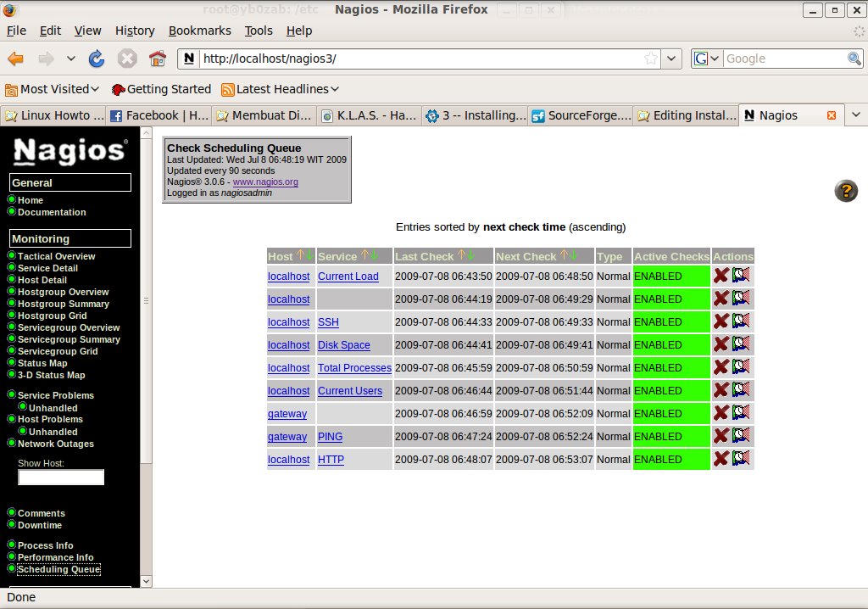Click the www.nagios.org link
Screen dimensions: 868x609
pos(265,182)
